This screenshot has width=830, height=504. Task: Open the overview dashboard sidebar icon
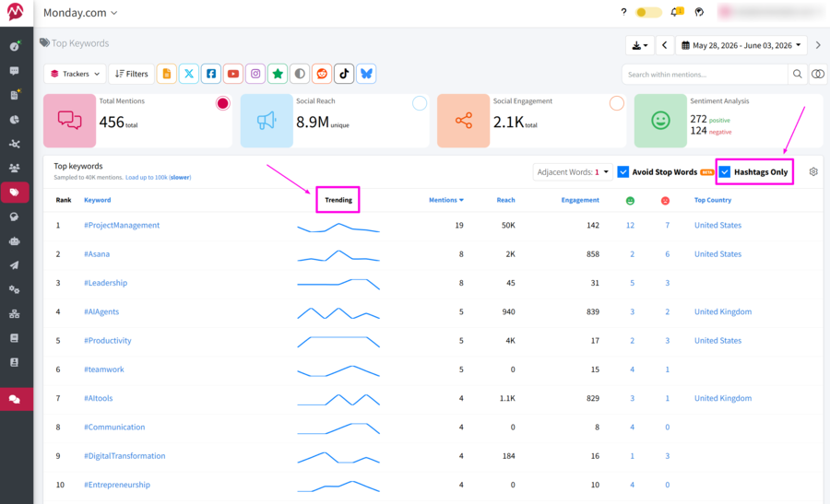coord(15,47)
